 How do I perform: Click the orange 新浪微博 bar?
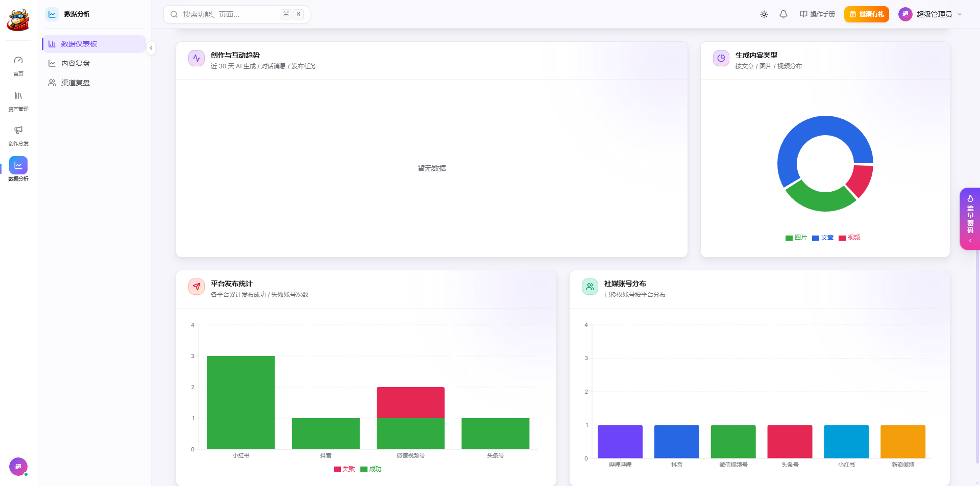(x=902, y=442)
